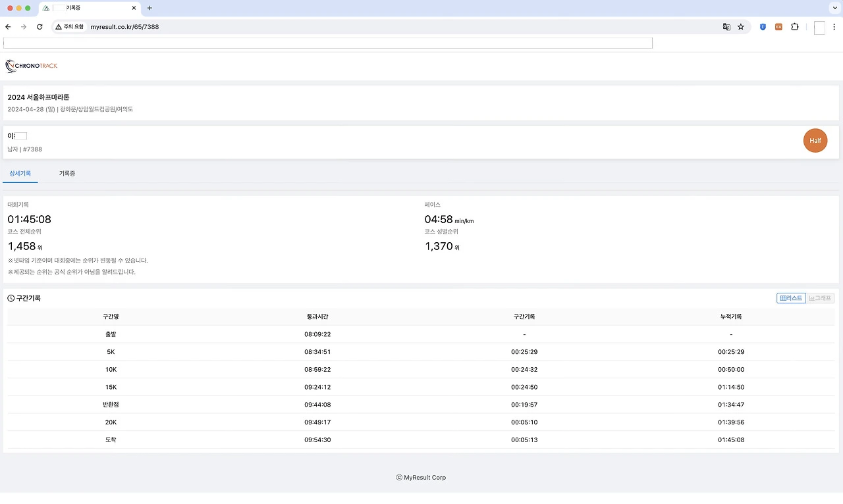Open the Extensions puzzle menu
843x504 pixels.
(x=795, y=27)
